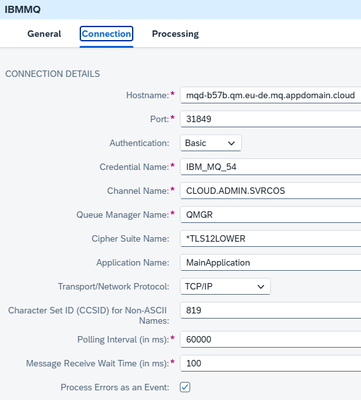Click the Authentication label
361x400 pixels.
[139, 143]
